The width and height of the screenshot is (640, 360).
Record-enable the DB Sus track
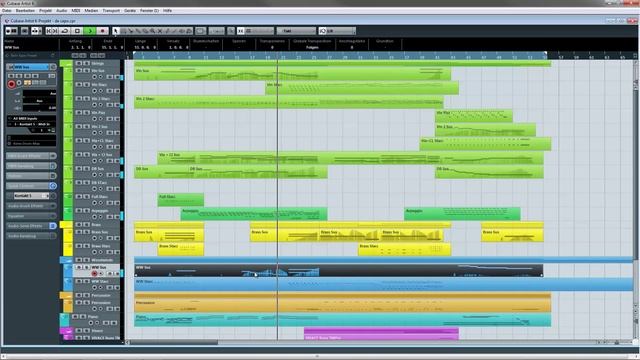(94, 175)
